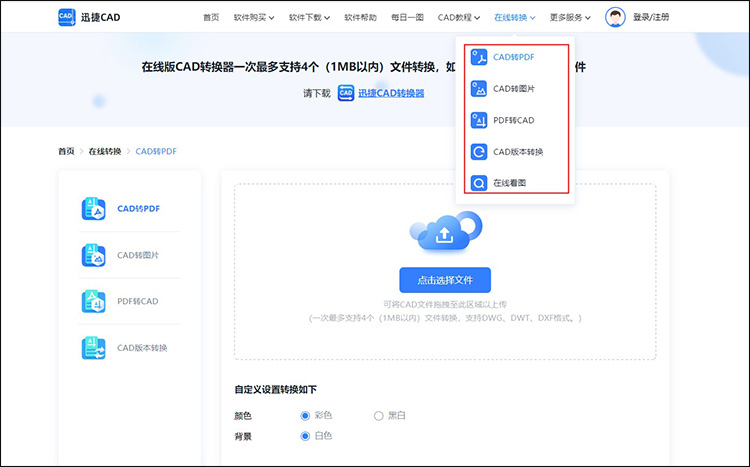
Task: Expand the 软件购买 dropdown menu
Action: click(x=254, y=17)
